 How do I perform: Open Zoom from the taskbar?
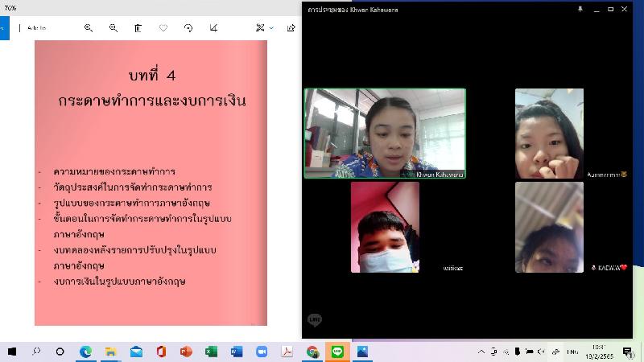coord(262,352)
